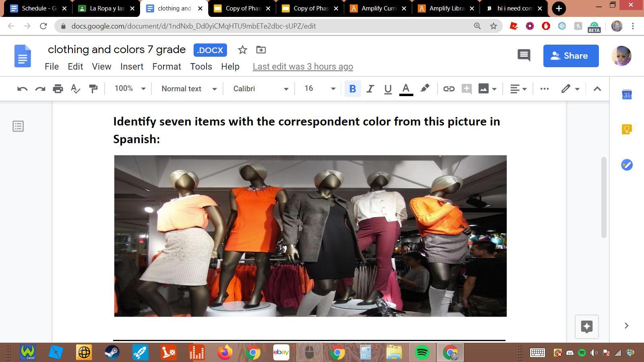
Task: Open Spotify from the Windows taskbar
Action: tap(422, 353)
